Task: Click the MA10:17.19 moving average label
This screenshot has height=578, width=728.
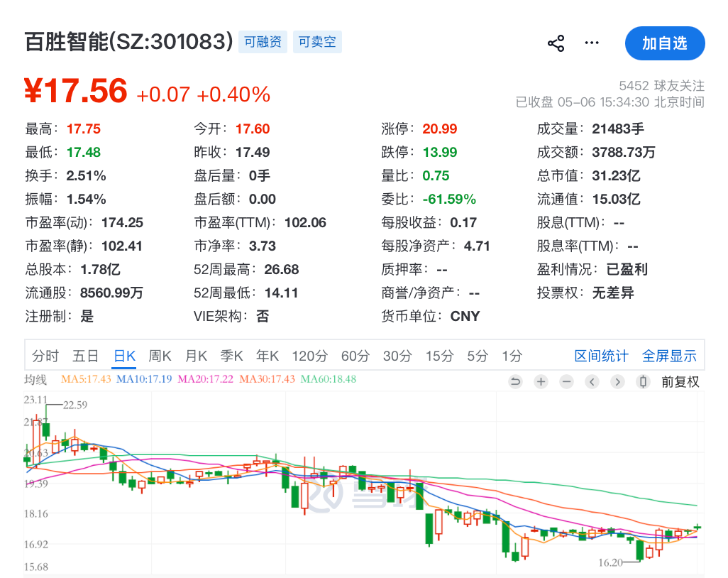Action: 144,379
